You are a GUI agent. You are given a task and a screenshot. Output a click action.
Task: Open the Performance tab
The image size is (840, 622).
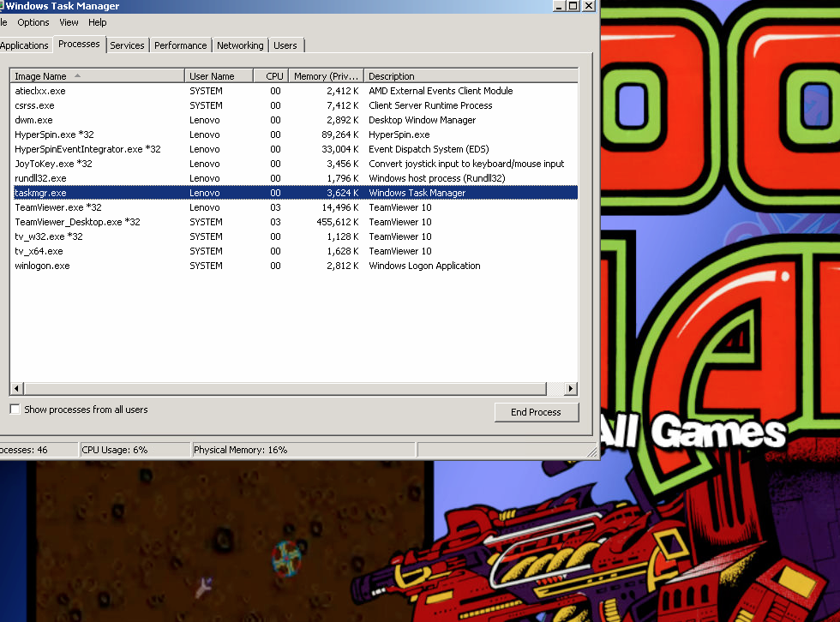(181, 45)
